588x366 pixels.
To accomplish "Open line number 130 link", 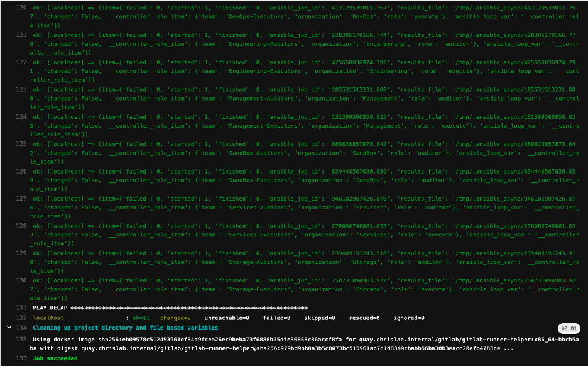I will click(21, 280).
